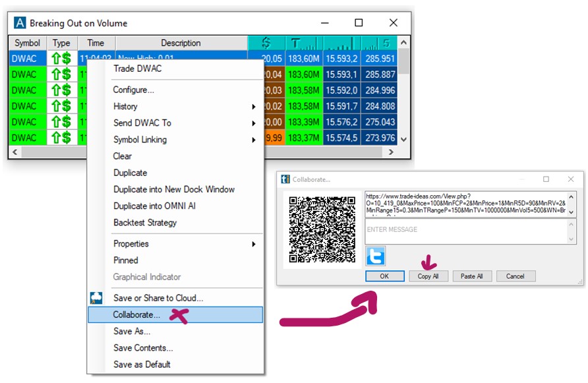Click the Breaking Out on Volume window icon
588x383 pixels.
click(20, 23)
